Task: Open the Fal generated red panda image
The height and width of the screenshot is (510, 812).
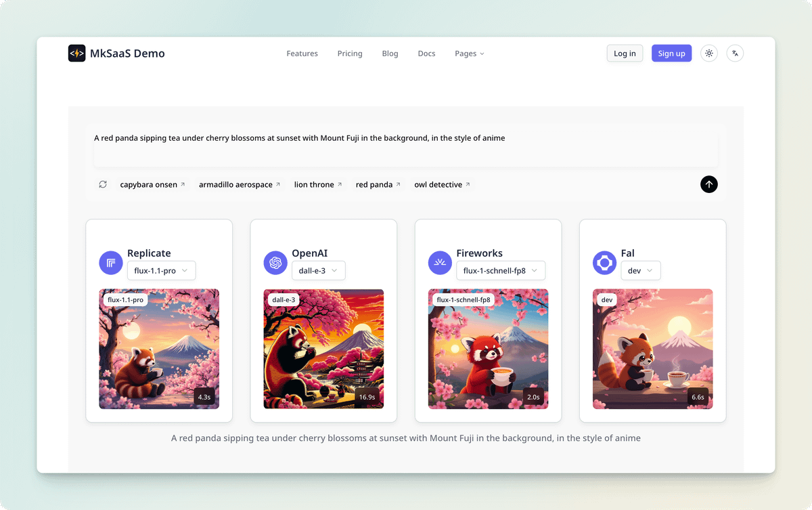Action: (652, 349)
